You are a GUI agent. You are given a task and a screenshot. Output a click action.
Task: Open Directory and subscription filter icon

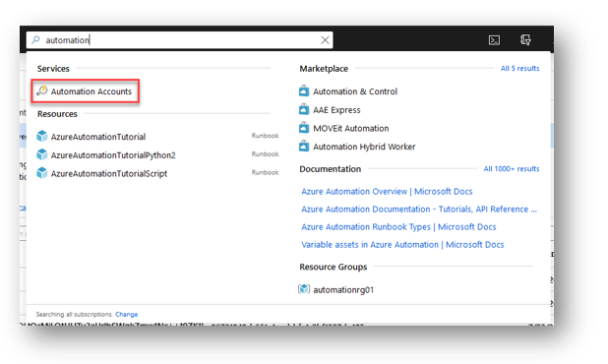(525, 40)
